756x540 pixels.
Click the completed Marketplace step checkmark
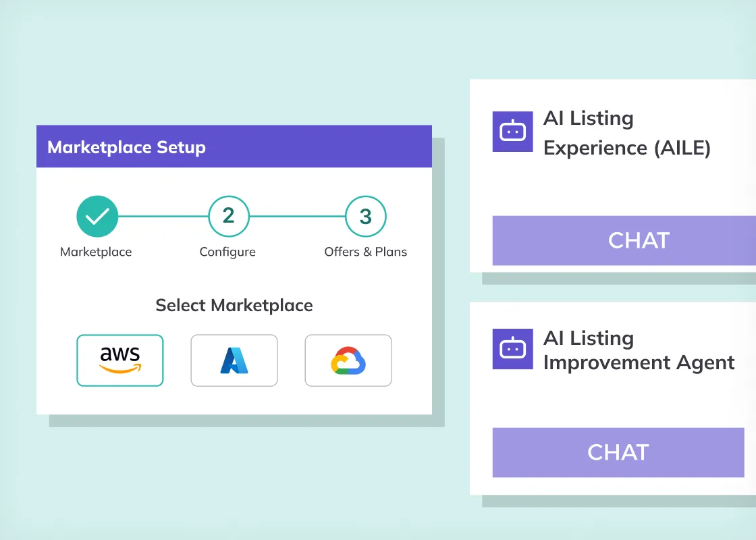(97, 216)
